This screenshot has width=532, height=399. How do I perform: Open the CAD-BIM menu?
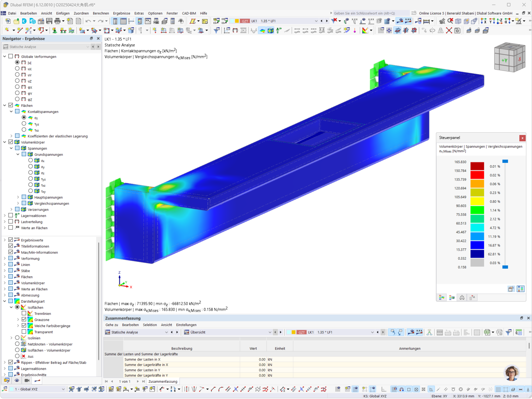coord(189,13)
